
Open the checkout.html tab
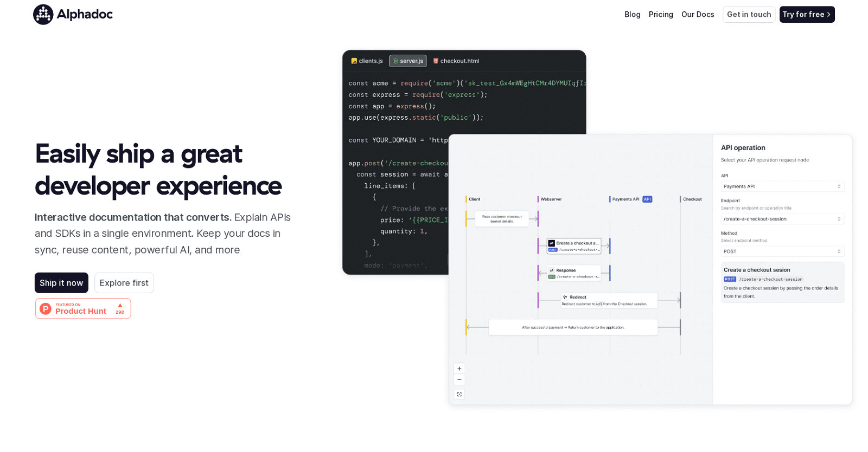click(x=456, y=61)
